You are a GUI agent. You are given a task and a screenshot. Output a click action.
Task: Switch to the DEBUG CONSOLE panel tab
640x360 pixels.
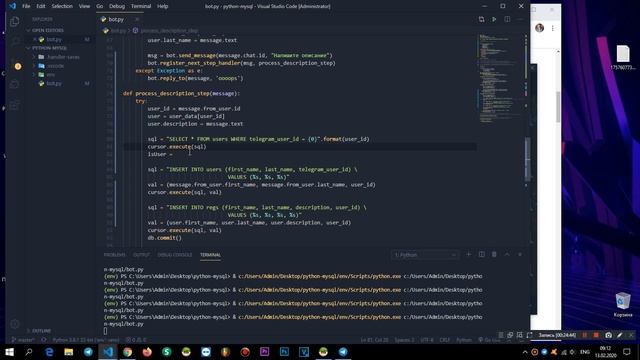coord(175,255)
